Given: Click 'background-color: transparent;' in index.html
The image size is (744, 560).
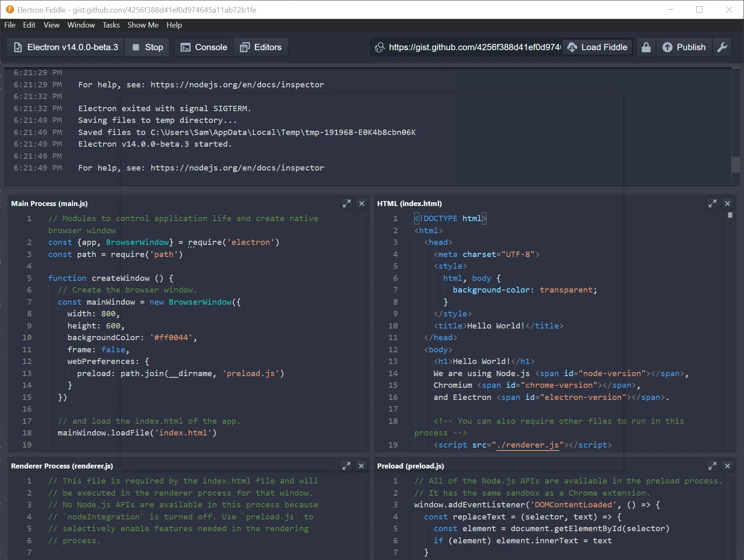Looking at the screenshot, I should 525,290.
